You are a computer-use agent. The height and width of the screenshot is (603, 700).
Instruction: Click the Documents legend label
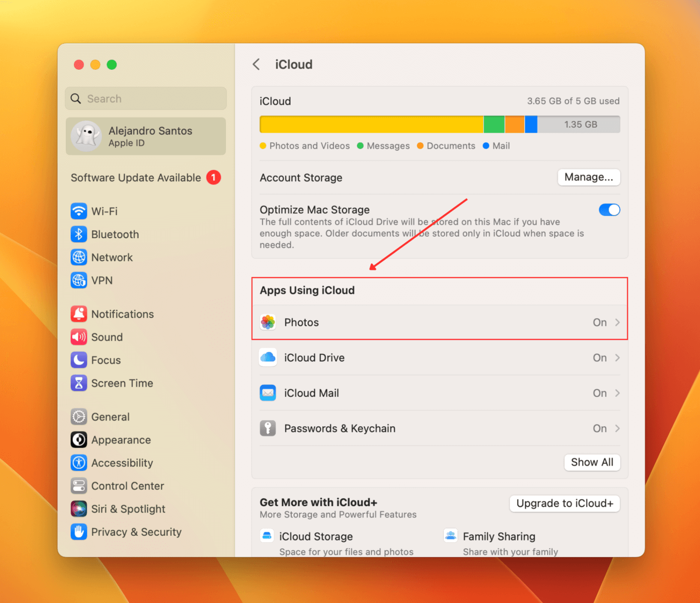click(451, 146)
